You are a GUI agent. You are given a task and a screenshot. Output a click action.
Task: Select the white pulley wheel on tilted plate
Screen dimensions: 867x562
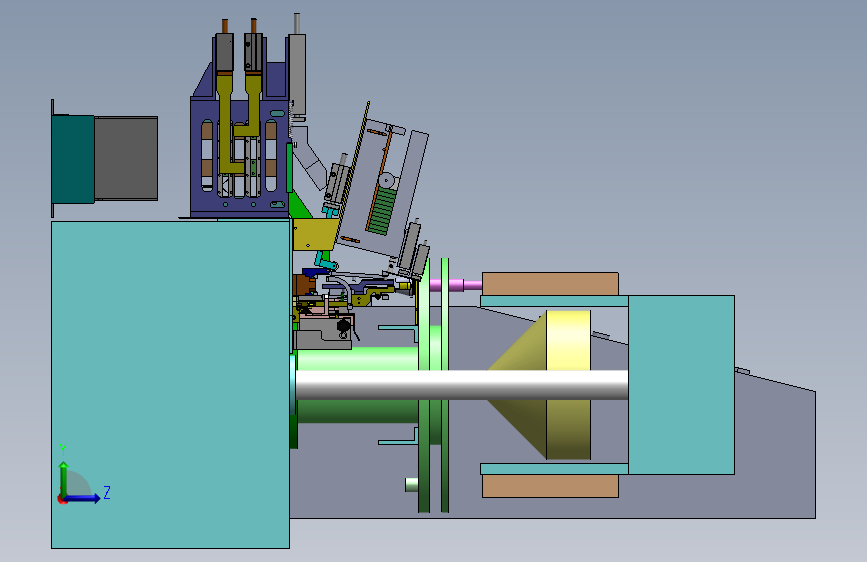click(x=386, y=180)
